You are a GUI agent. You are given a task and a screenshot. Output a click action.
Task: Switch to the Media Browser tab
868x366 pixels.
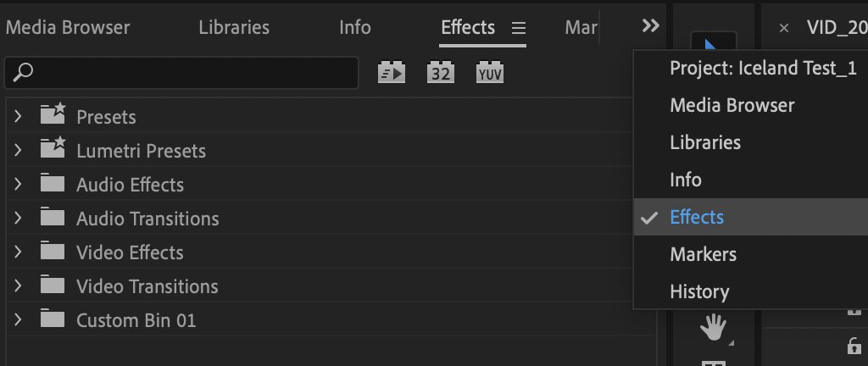pos(68,28)
